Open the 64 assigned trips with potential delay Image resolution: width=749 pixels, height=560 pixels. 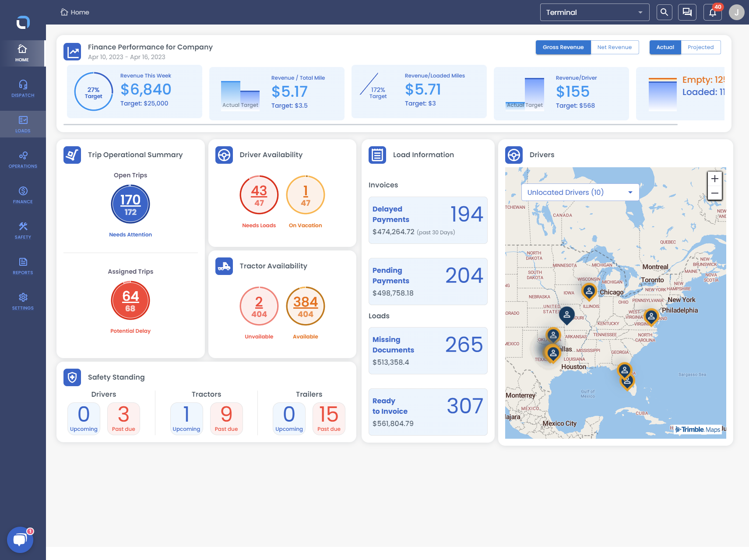tap(130, 300)
